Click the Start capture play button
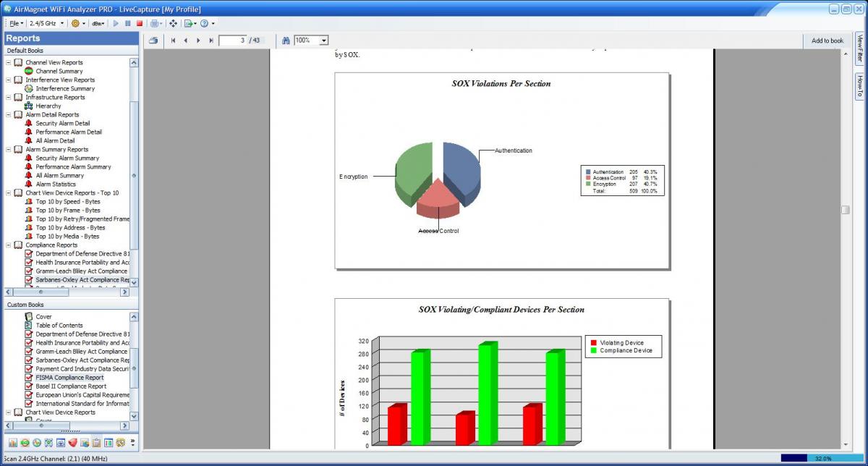 (116, 24)
